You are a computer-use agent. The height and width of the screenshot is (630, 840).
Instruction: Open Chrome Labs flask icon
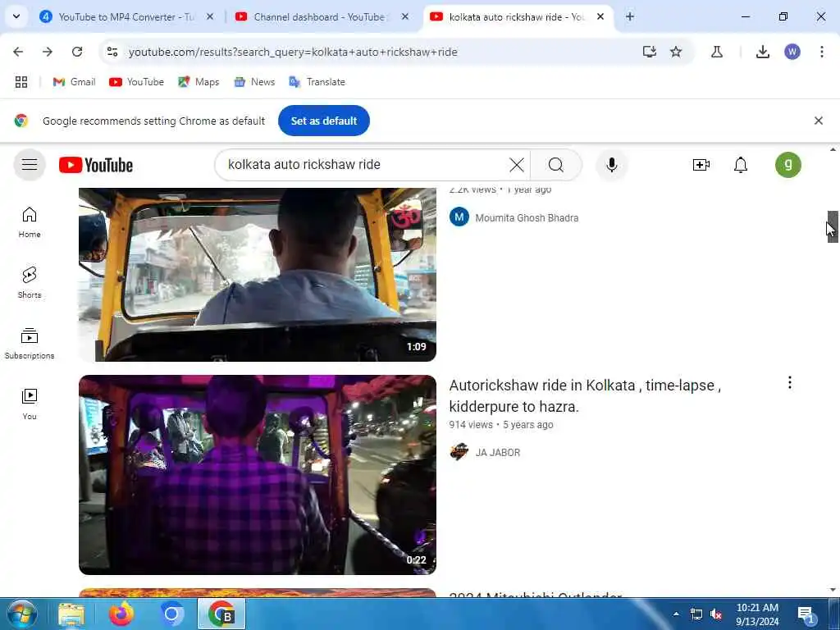[x=717, y=52]
